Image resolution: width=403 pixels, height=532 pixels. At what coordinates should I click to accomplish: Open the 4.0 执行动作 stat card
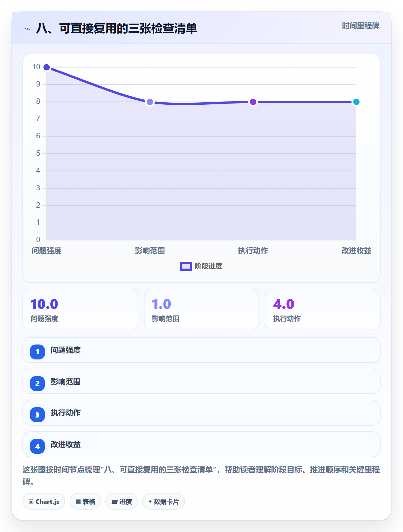click(323, 309)
